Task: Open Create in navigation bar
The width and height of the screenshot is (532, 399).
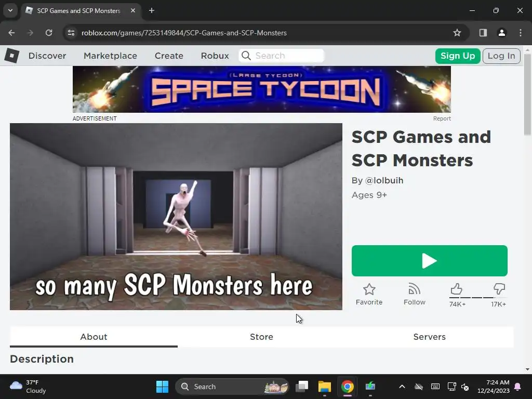Action: coord(169,56)
